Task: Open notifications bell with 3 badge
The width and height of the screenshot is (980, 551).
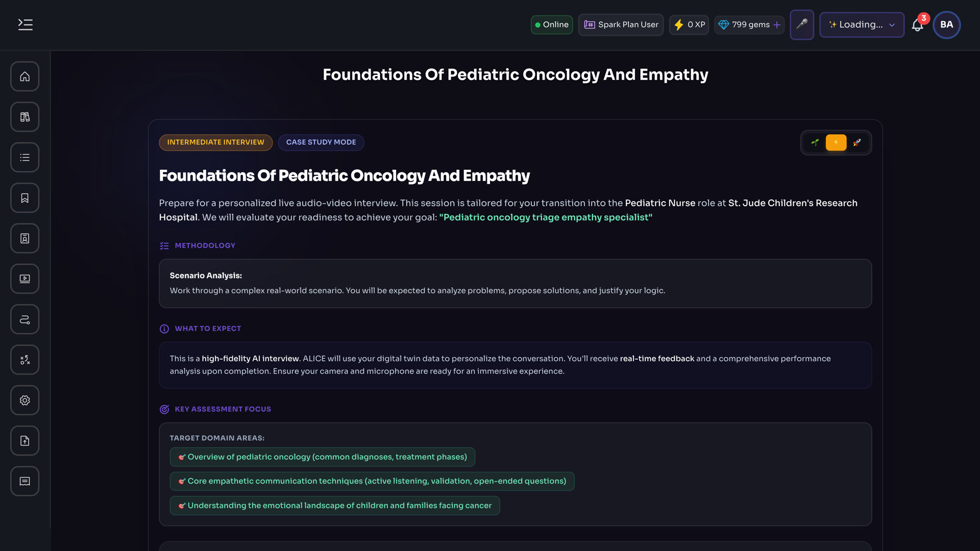Action: click(x=917, y=25)
